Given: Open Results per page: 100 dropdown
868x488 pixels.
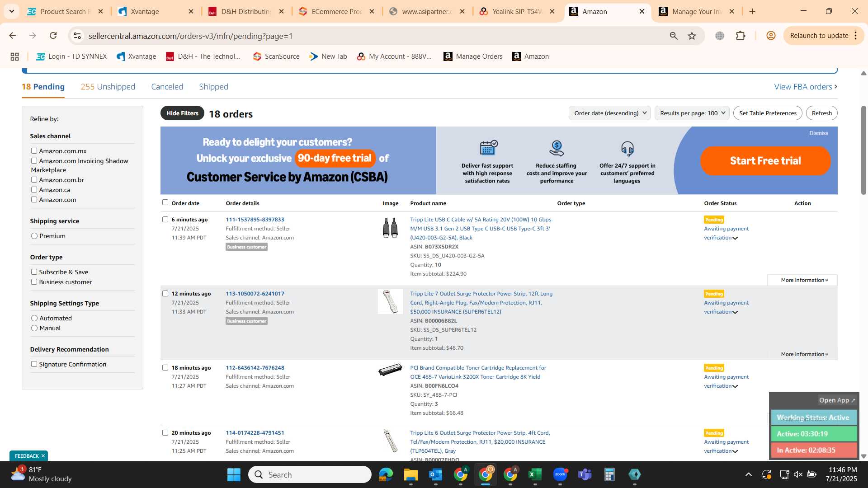Looking at the screenshot, I should click(x=692, y=113).
